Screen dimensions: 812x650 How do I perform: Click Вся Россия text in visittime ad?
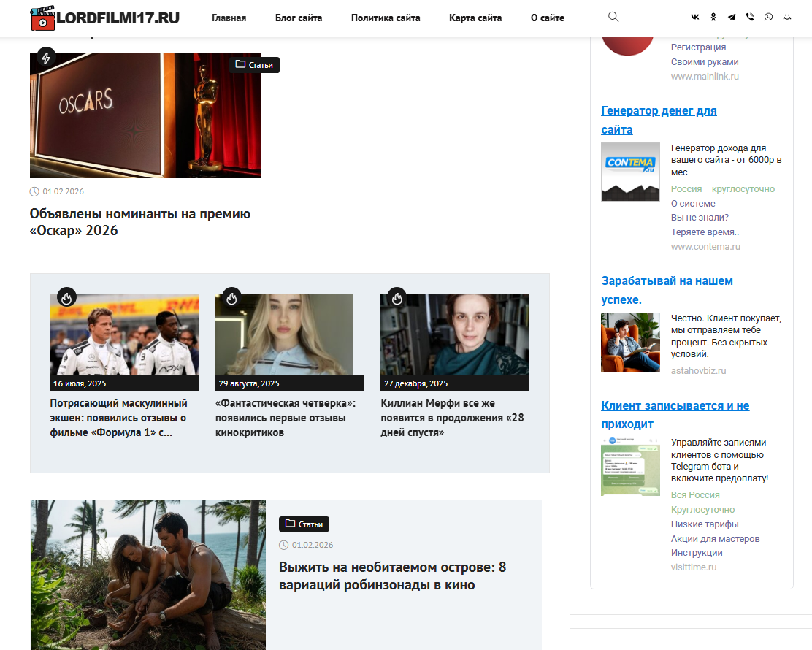[695, 495]
